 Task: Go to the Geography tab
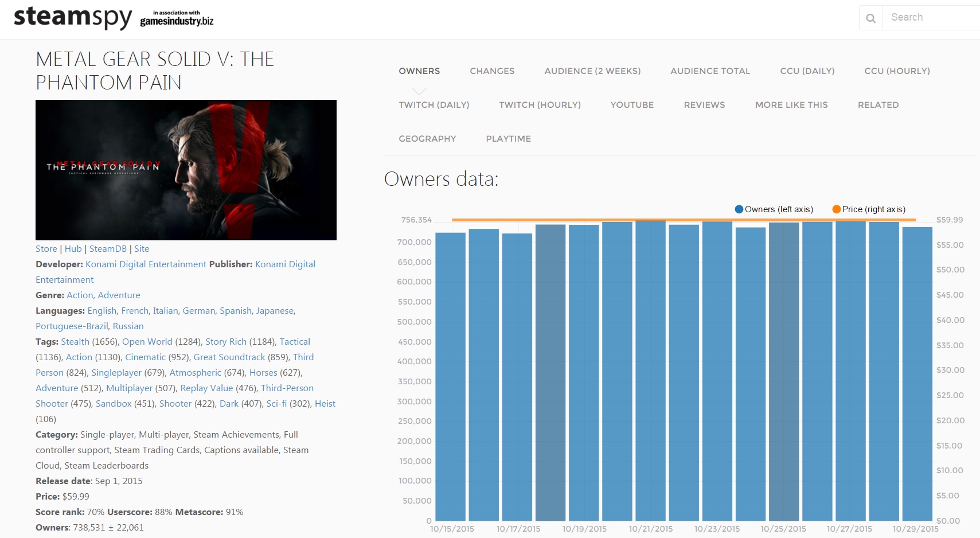point(427,139)
